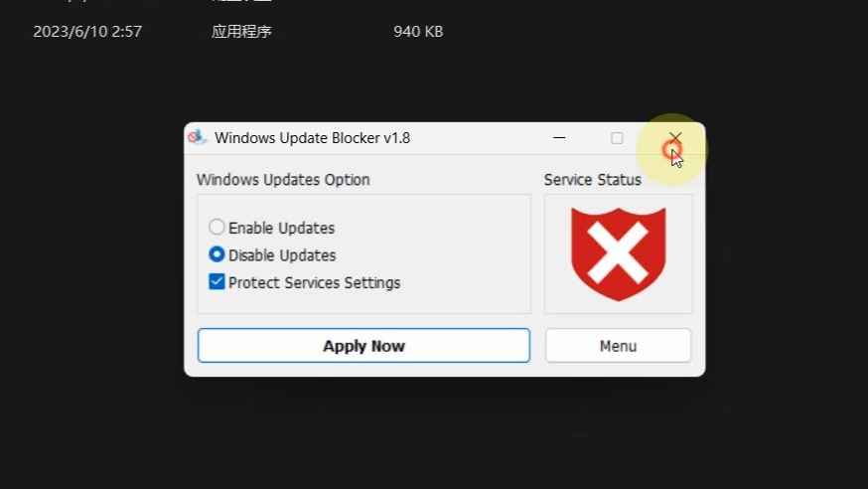Uncheck the Protect Services Settings checkbox
Screen dimensions: 868x489
click(217, 281)
